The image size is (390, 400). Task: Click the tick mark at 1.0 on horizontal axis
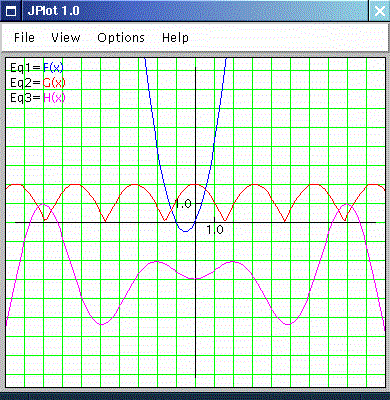coord(214,220)
